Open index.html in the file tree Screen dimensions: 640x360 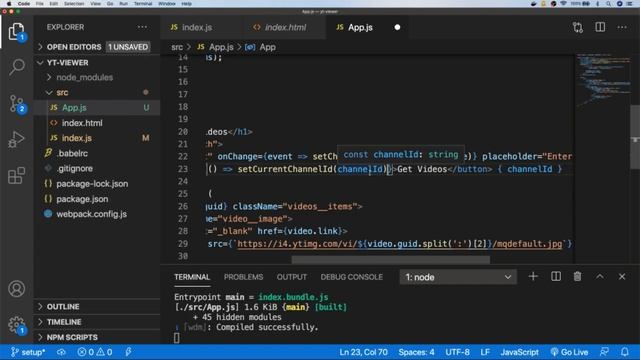96,123
